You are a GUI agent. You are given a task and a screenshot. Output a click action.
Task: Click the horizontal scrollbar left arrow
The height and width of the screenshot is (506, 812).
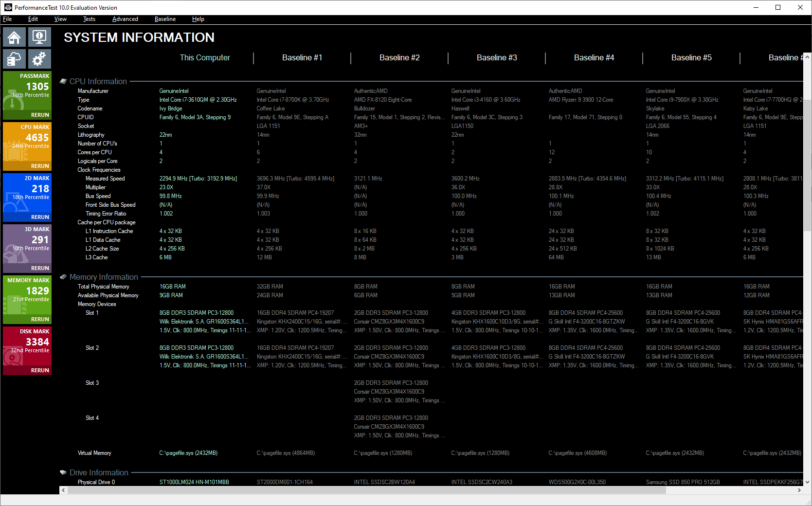click(x=63, y=490)
